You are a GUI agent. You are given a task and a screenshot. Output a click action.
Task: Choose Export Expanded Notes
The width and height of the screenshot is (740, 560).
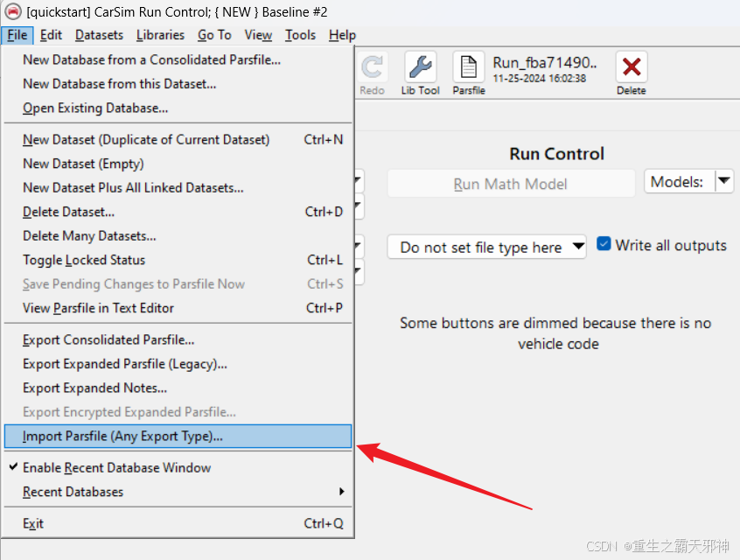click(178, 388)
